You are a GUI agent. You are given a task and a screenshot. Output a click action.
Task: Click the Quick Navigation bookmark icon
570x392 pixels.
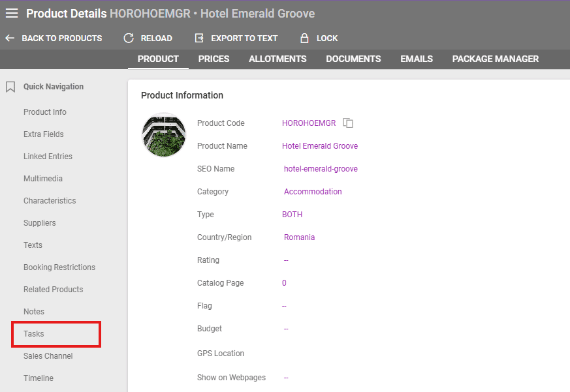coord(10,87)
